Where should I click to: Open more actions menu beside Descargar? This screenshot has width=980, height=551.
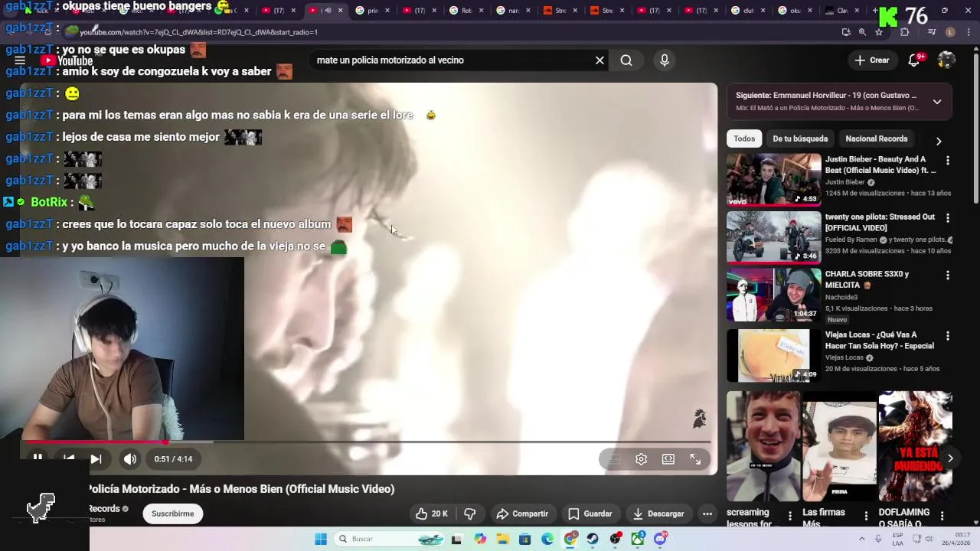coord(707,514)
